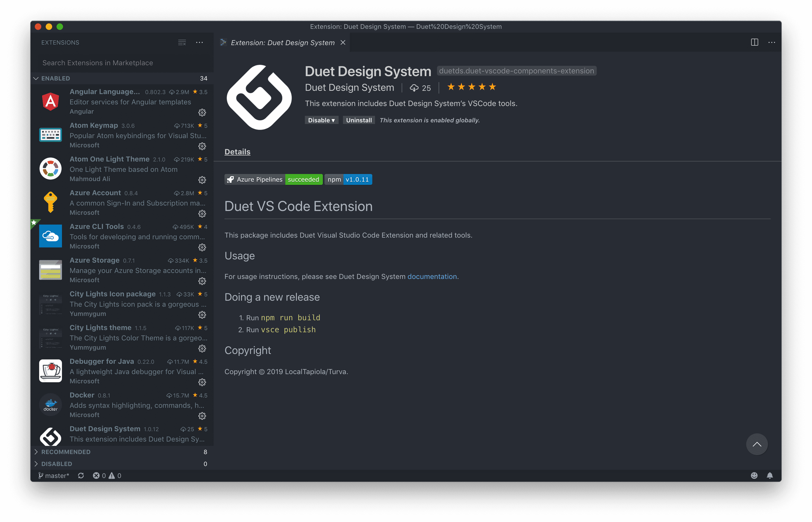Open gear settings for Azure Storage
Screen dimensions: 812x522
click(202, 281)
